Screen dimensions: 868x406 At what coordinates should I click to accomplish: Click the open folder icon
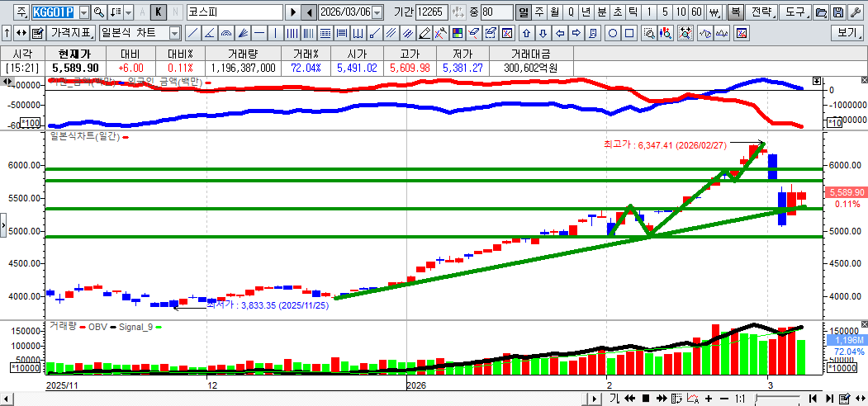click(821, 12)
